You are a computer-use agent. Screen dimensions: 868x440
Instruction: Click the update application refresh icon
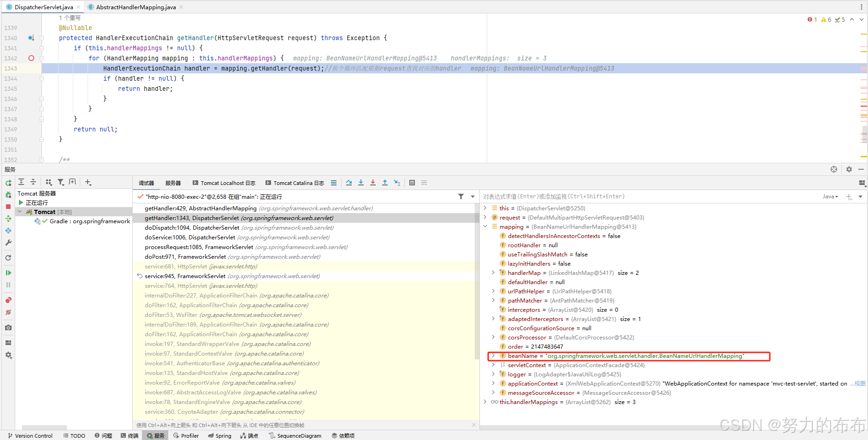[8, 258]
